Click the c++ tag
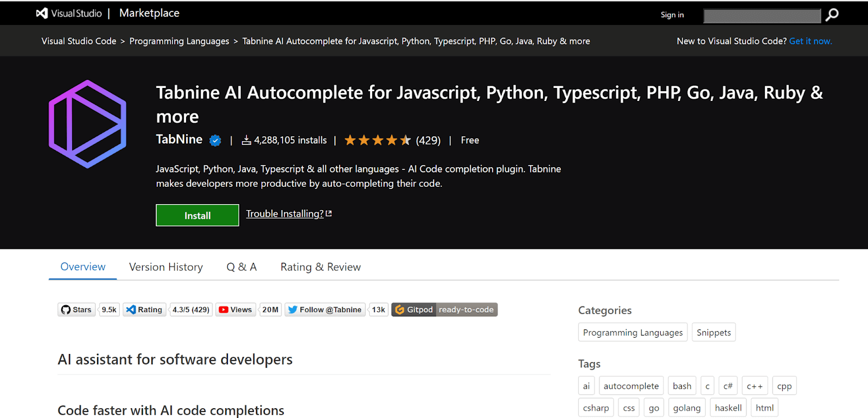 point(755,385)
